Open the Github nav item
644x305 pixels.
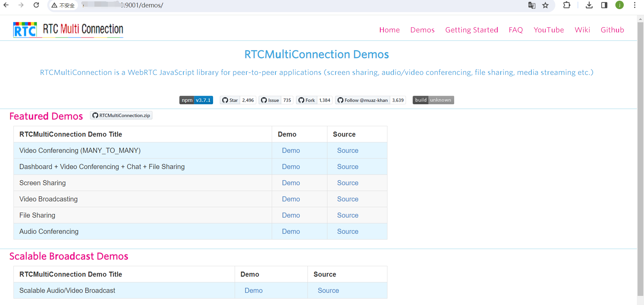tap(612, 30)
